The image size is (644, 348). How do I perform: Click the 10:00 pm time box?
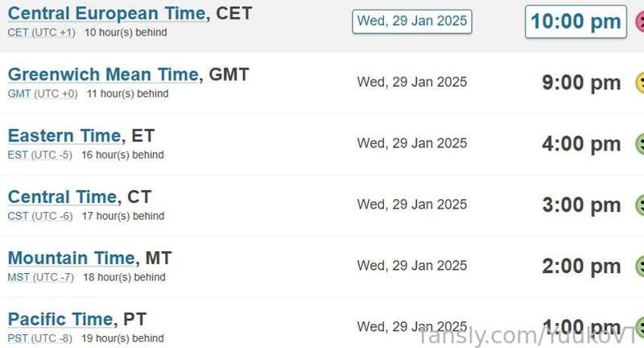coord(576,22)
